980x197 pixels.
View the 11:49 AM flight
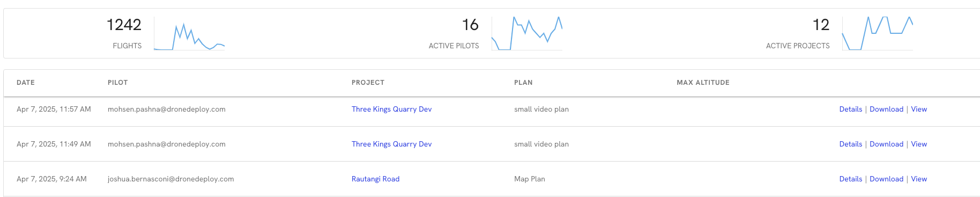click(919, 144)
